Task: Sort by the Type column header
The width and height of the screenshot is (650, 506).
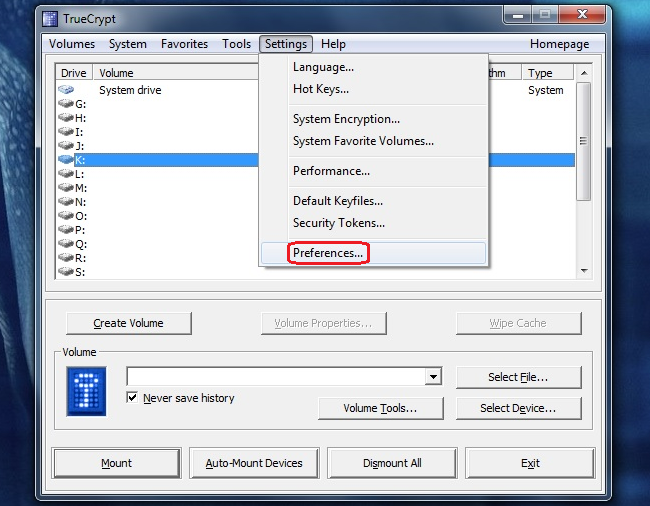Action: (x=548, y=73)
